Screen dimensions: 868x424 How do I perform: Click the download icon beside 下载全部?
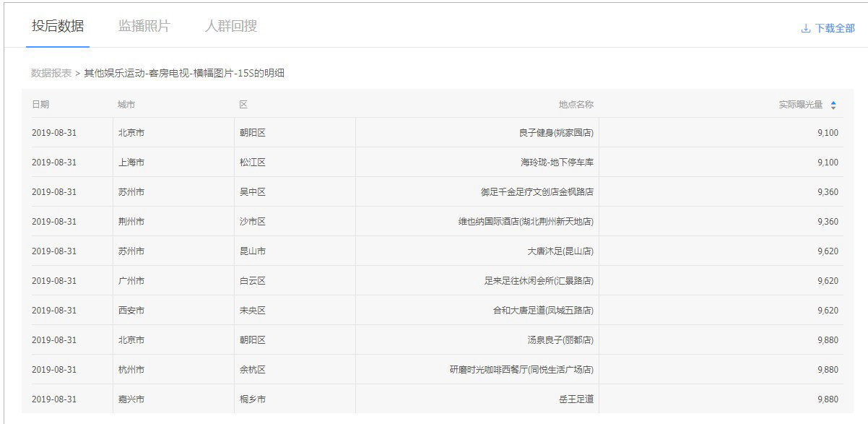pos(805,29)
